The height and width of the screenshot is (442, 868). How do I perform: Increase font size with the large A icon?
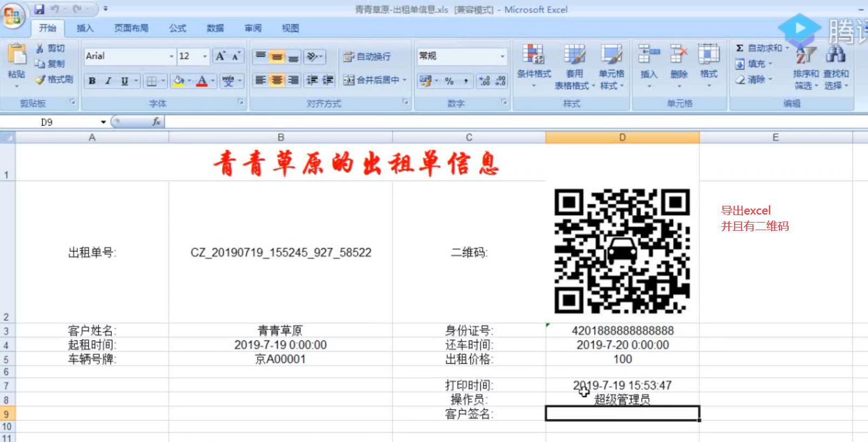pos(220,56)
